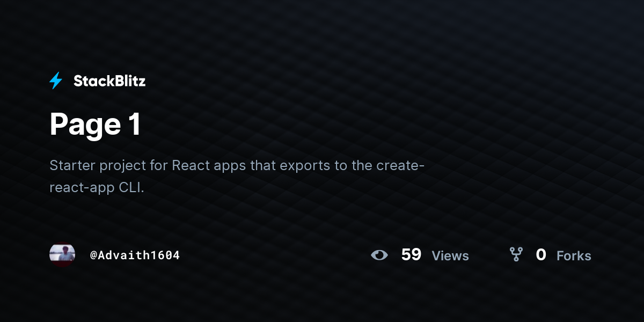This screenshot has height=322, width=644.
Task: Select the "Page 1" project title
Action: (96, 125)
